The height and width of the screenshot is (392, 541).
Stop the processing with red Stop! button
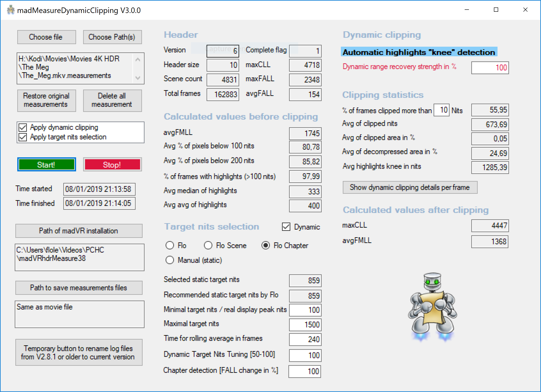112,164
